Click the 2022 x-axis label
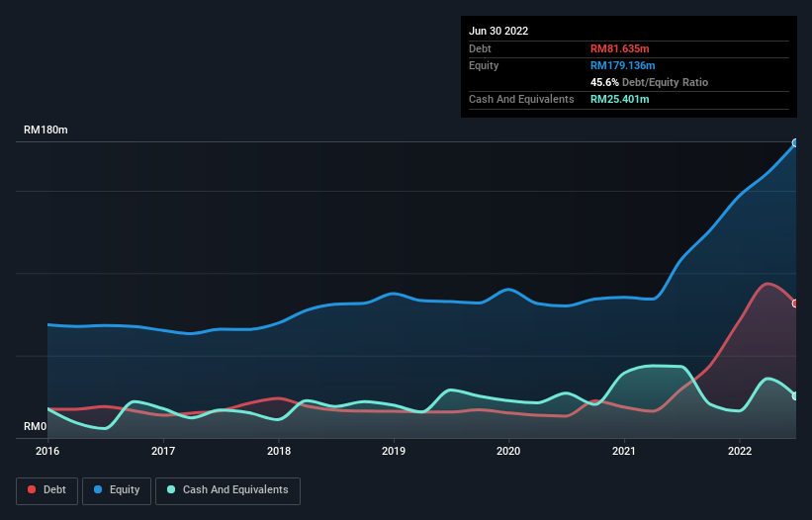This screenshot has width=812, height=520. (740, 451)
